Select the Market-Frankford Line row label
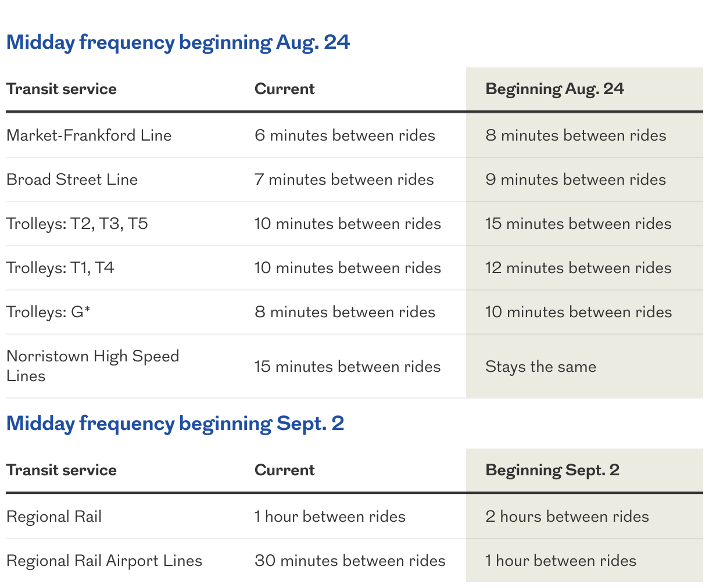 point(89,135)
